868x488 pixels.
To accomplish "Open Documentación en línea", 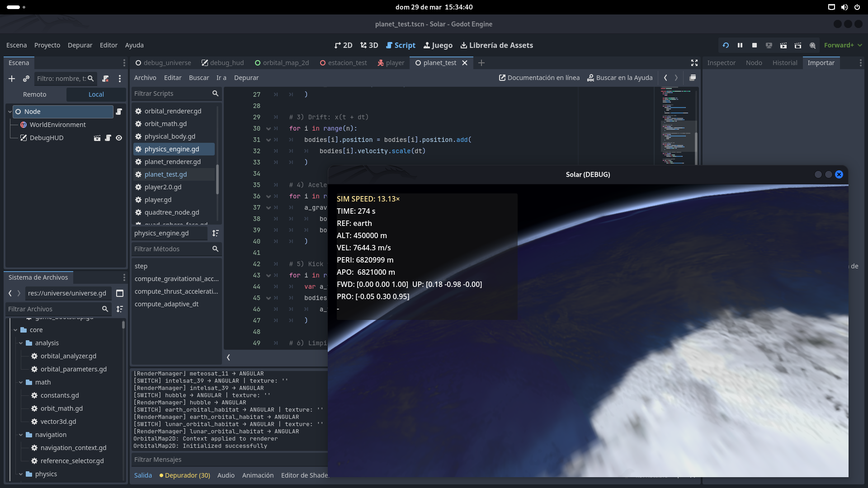I will coord(539,78).
